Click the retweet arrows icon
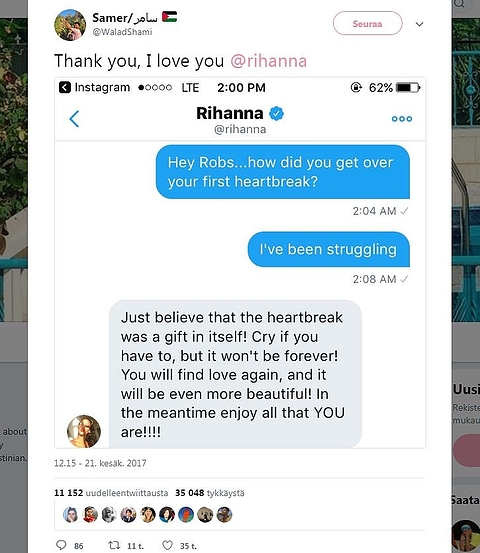 click(x=114, y=545)
